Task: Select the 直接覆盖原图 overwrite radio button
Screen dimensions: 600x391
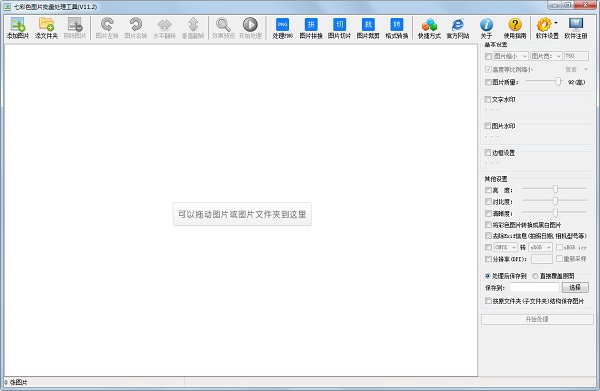Action: coord(535,276)
